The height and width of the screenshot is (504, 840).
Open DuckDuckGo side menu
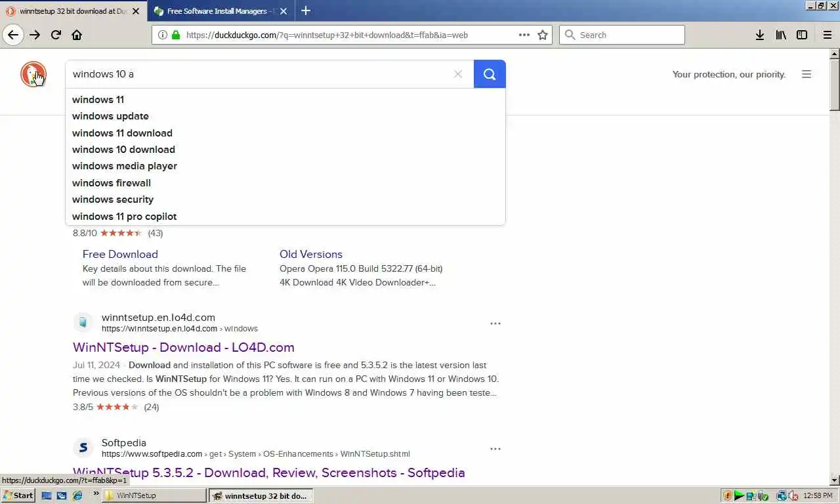point(807,74)
